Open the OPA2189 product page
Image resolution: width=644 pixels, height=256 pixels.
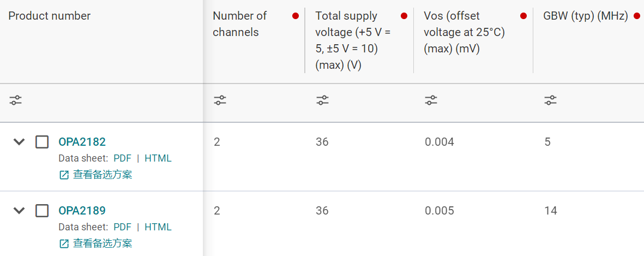(x=82, y=211)
